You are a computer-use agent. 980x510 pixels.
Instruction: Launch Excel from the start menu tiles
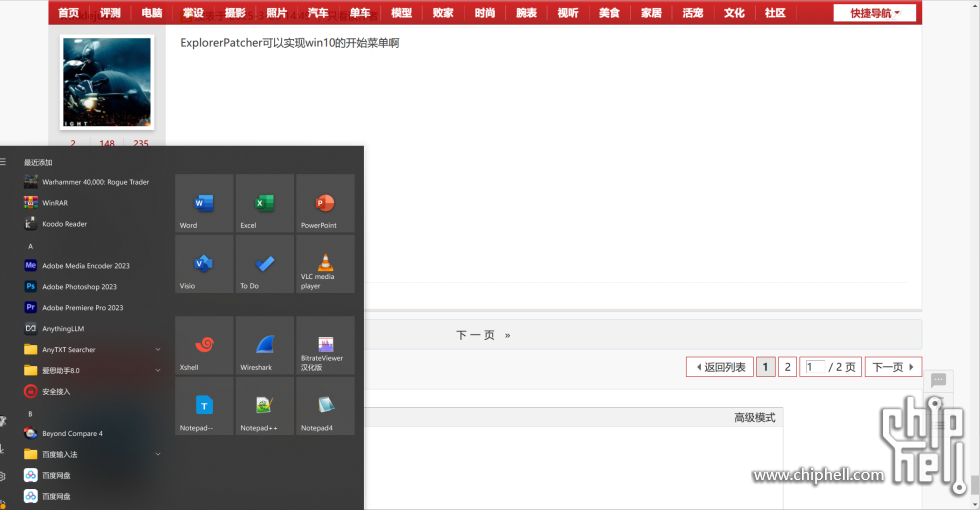(265, 203)
